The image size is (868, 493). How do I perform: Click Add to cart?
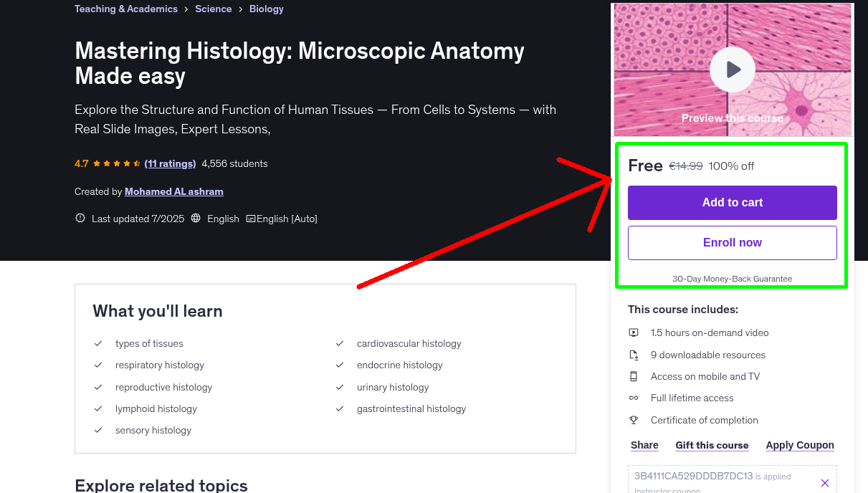pyautogui.click(x=732, y=203)
